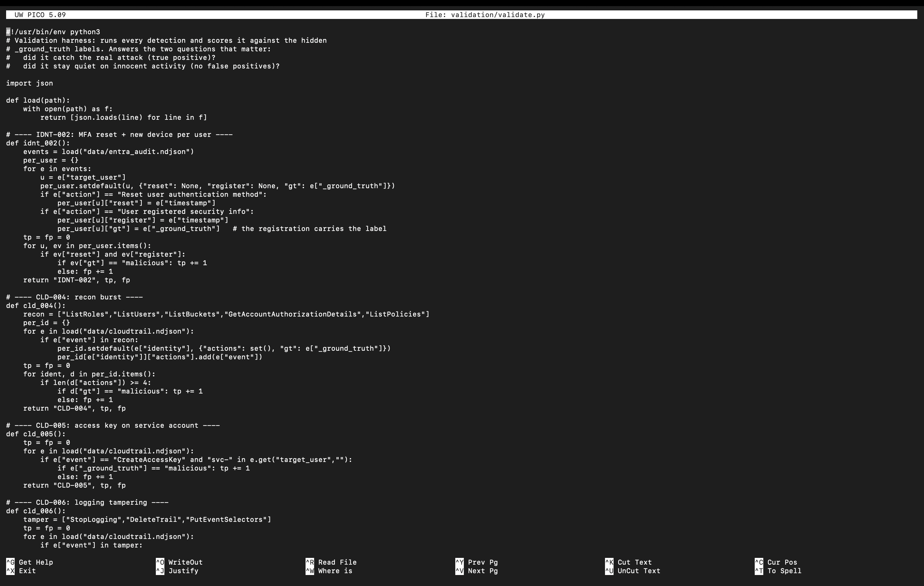This screenshot has height=586, width=924.
Task: Click the CreateAccessKey condition line
Action: point(196,460)
